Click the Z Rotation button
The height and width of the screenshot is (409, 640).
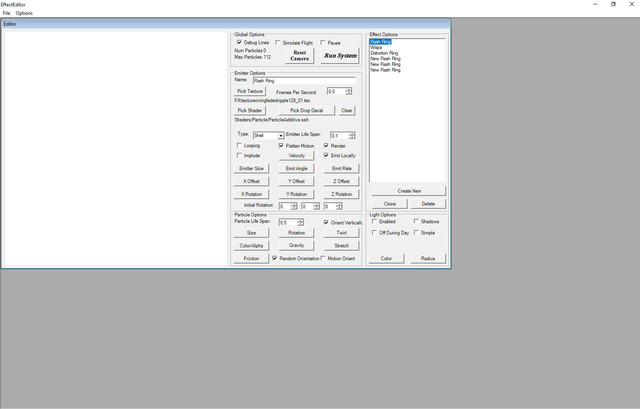pos(342,194)
